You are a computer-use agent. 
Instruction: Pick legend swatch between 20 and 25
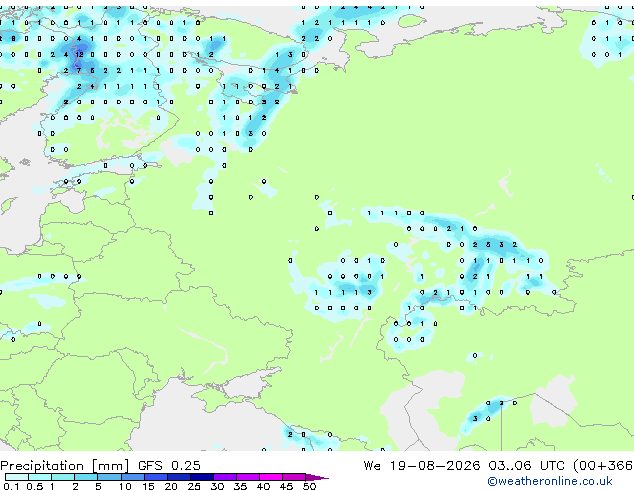(178, 477)
